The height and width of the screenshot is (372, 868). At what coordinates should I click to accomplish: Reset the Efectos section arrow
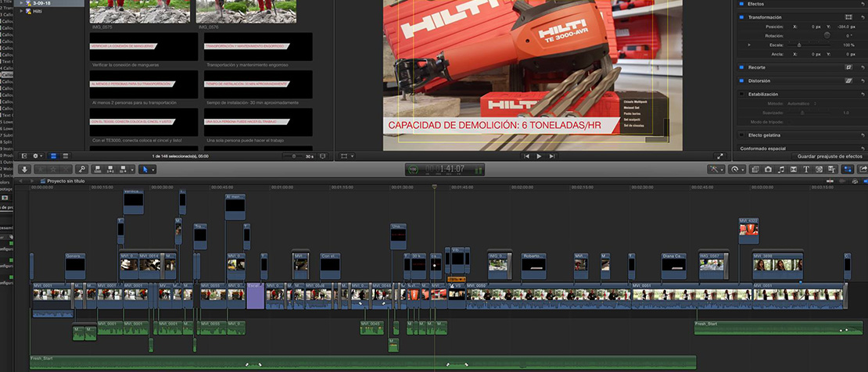click(x=863, y=4)
